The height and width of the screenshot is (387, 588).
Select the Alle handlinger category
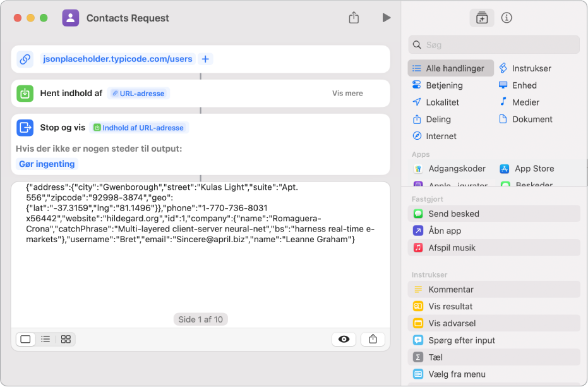click(x=451, y=68)
